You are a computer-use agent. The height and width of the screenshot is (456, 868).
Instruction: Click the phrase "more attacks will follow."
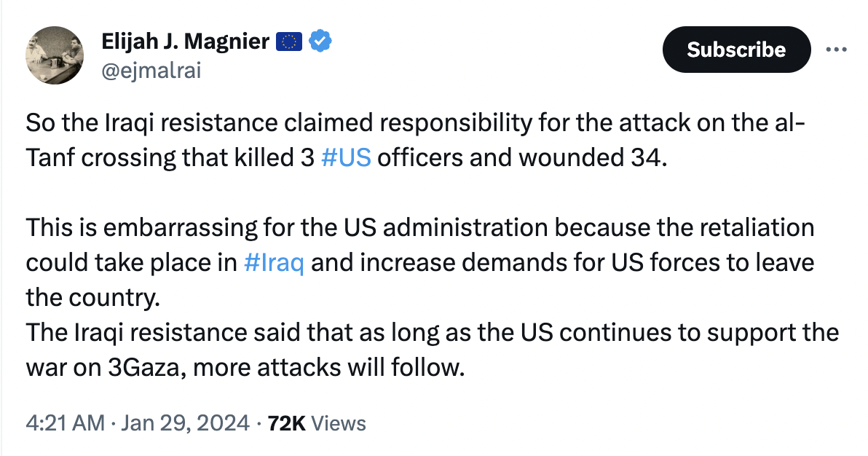(329, 367)
